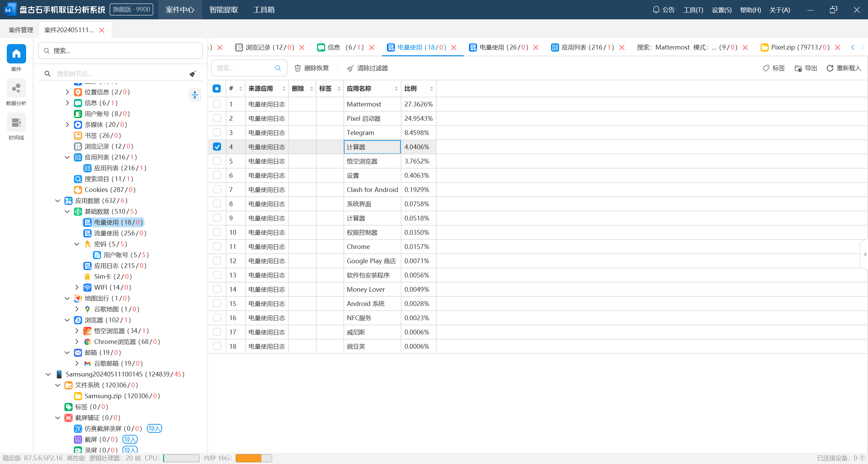This screenshot has width=868, height=464.
Task: Collapse the 应用数据 tree node
Action: coord(58,200)
